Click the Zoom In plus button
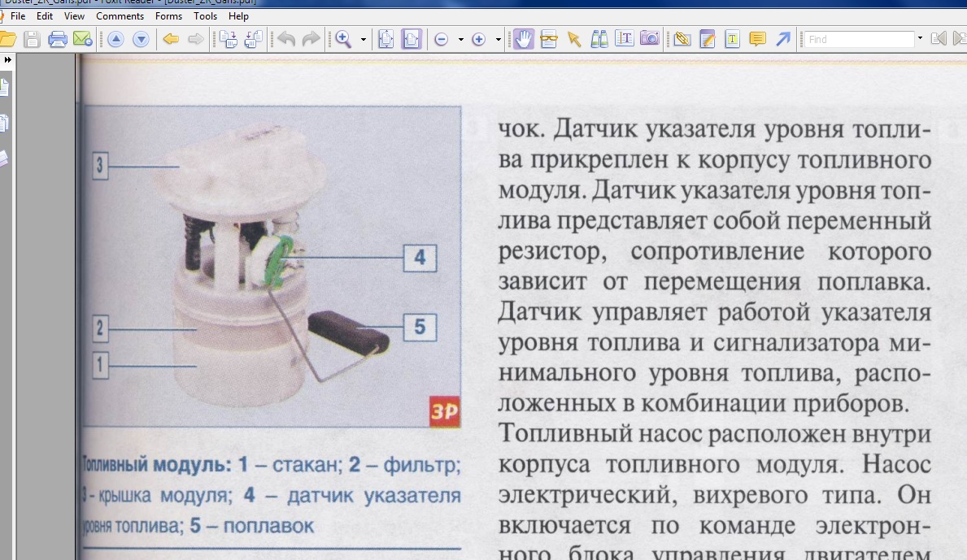This screenshot has height=560, width=967. [478, 40]
